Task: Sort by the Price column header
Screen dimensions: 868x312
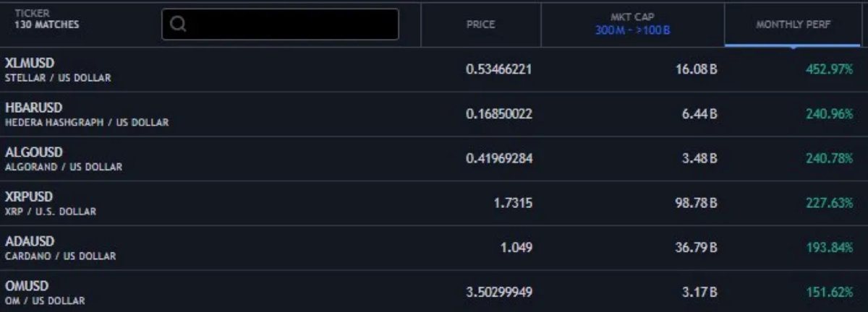Action: pyautogui.click(x=481, y=25)
